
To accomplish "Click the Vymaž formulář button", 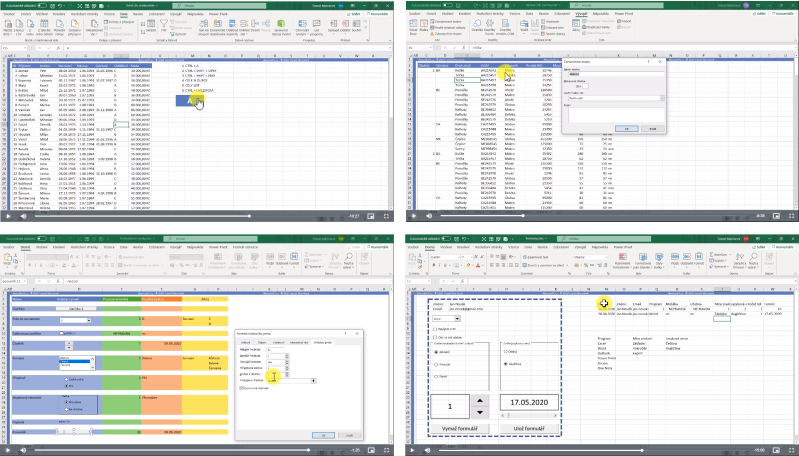I will pyautogui.click(x=460, y=428).
